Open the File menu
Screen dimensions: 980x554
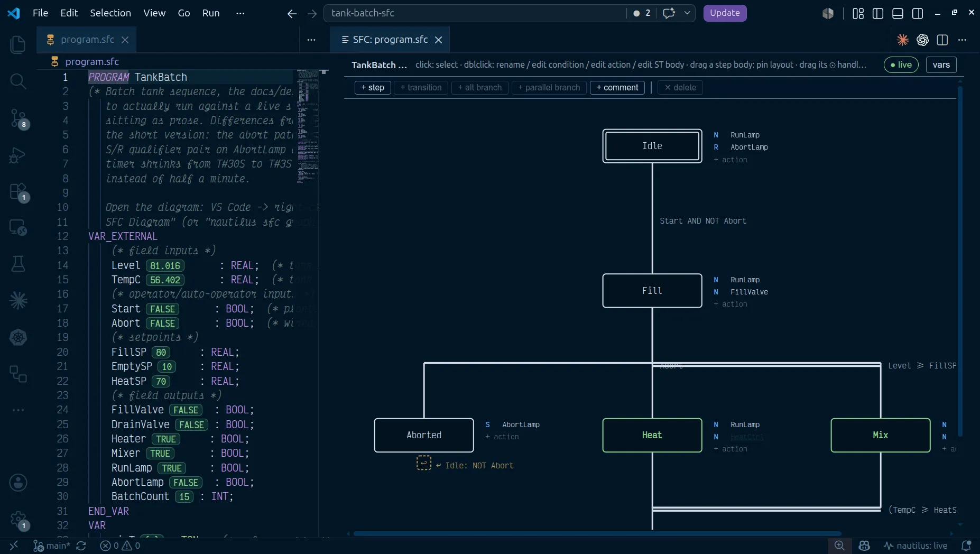click(40, 13)
